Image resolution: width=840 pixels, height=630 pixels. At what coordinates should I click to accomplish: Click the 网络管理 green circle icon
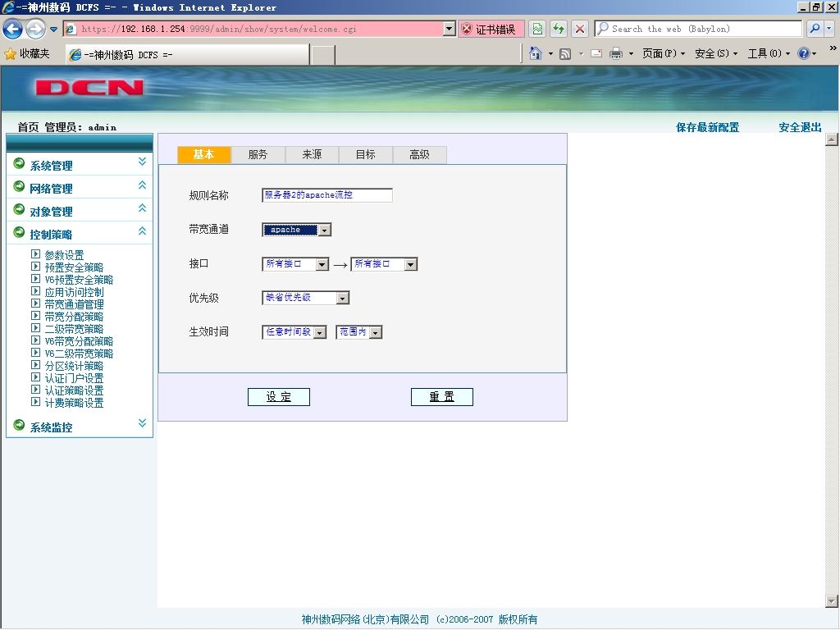(x=19, y=186)
